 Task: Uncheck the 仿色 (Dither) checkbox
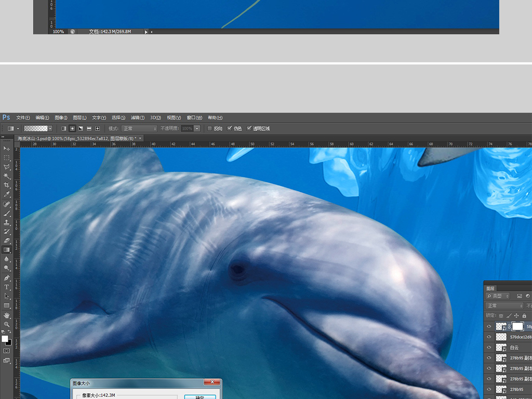230,128
